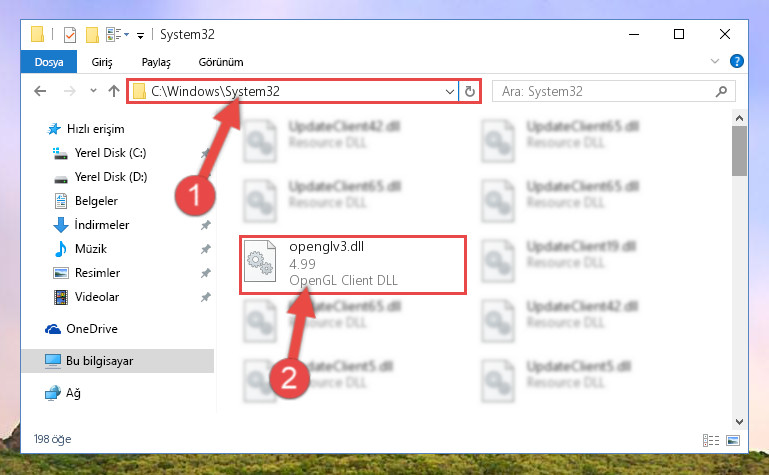Expand the ribbon with the chevron

715,61
